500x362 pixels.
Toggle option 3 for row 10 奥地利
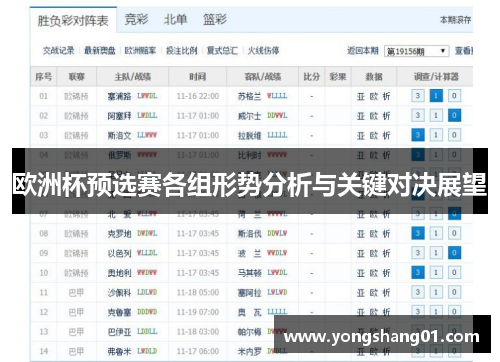click(418, 273)
